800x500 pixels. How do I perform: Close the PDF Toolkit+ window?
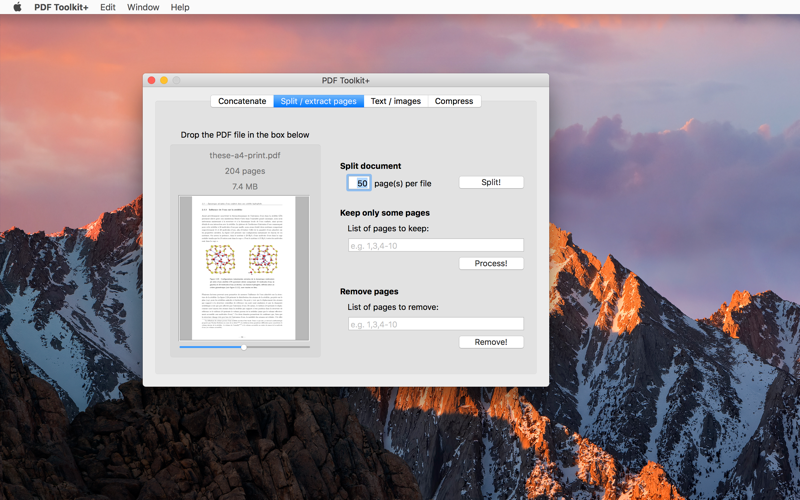(x=152, y=80)
